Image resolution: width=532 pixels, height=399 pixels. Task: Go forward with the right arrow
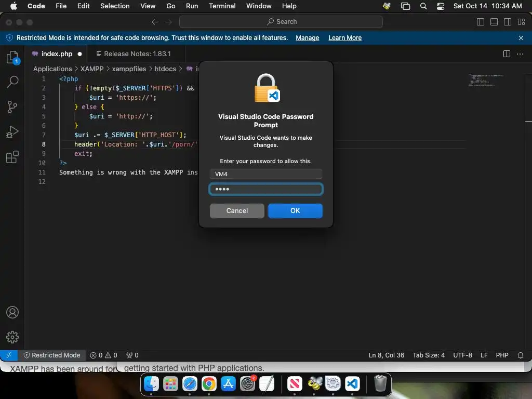coord(169,22)
